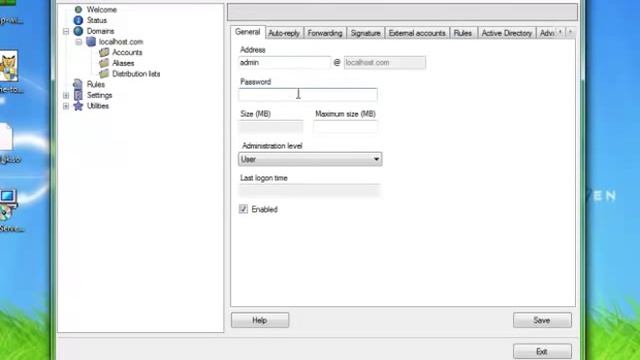Click the monitor desktop icon

pyautogui.click(x=8, y=205)
